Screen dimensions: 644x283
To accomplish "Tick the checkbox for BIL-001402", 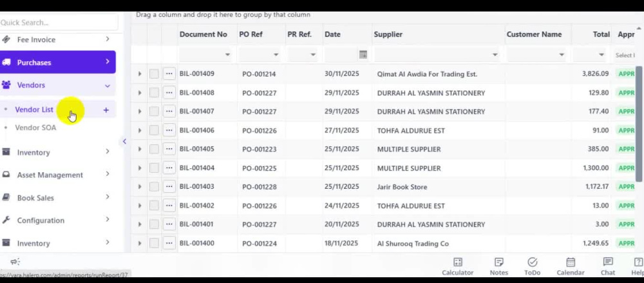I will click(x=154, y=206).
